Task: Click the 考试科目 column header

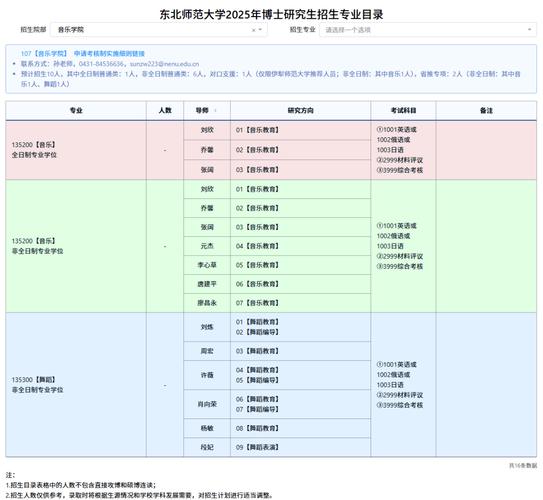Action: click(403, 110)
